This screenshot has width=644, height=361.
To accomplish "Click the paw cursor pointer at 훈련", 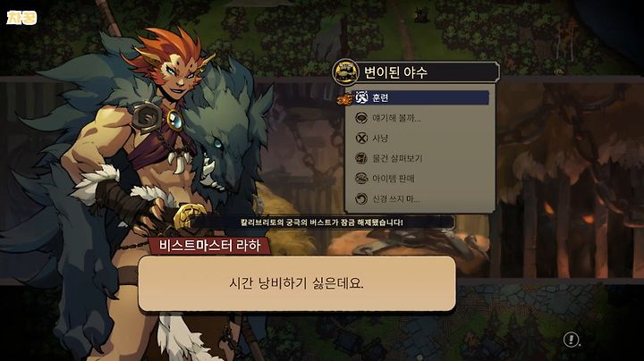I will pos(344,99).
